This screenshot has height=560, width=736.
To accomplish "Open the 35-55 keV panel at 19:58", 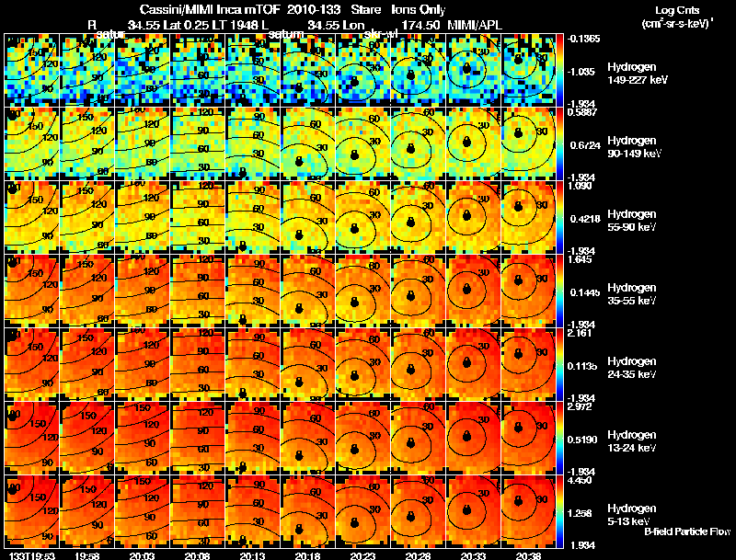I will pyautogui.click(x=86, y=291).
